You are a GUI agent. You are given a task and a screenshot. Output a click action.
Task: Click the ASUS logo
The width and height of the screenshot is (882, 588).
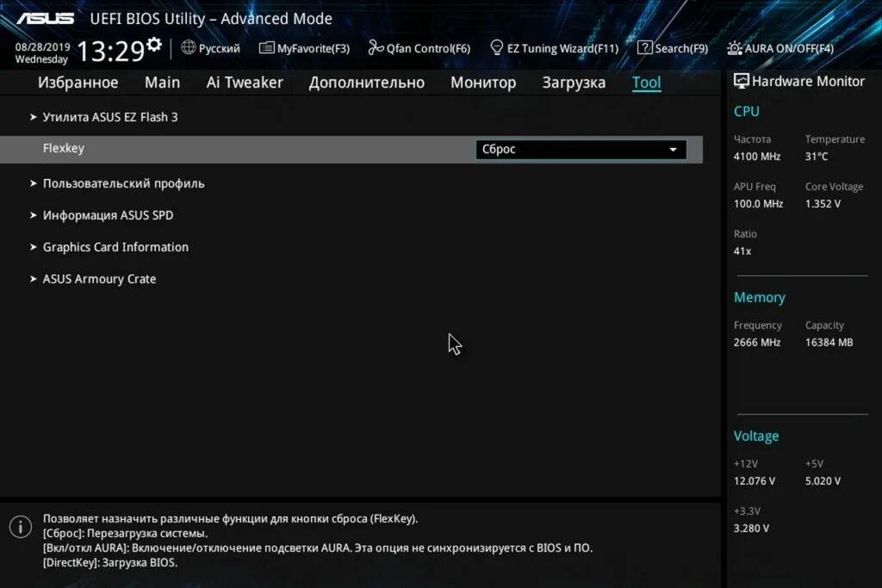click(x=45, y=19)
